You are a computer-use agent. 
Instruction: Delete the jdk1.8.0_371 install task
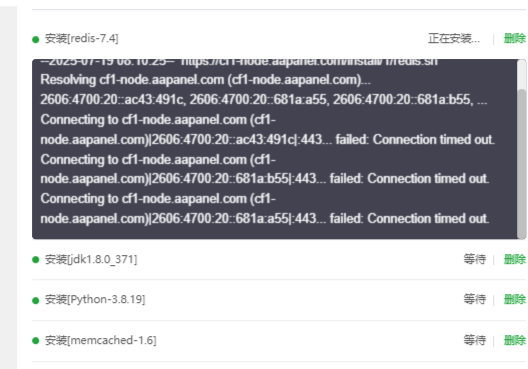click(515, 259)
